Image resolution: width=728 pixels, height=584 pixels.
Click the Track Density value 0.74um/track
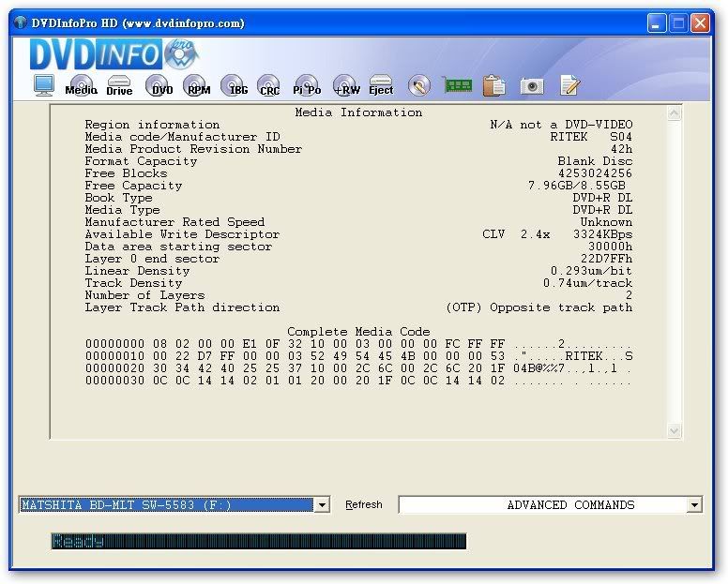pos(587,283)
